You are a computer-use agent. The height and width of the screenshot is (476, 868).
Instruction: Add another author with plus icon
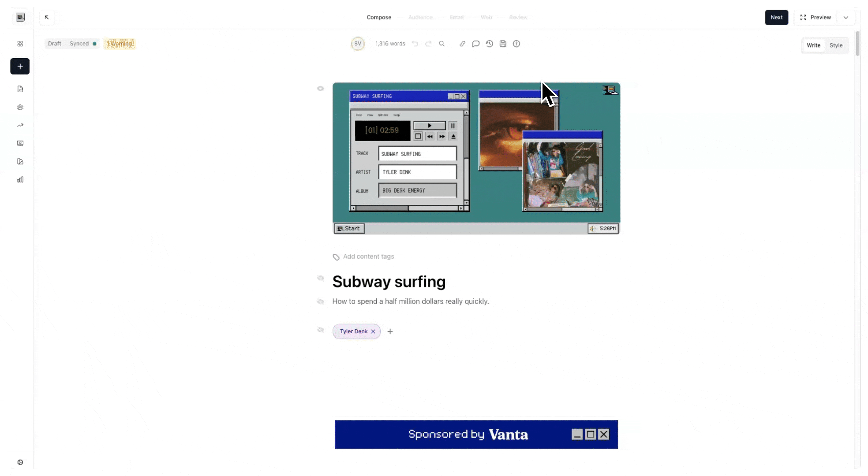[x=390, y=331]
